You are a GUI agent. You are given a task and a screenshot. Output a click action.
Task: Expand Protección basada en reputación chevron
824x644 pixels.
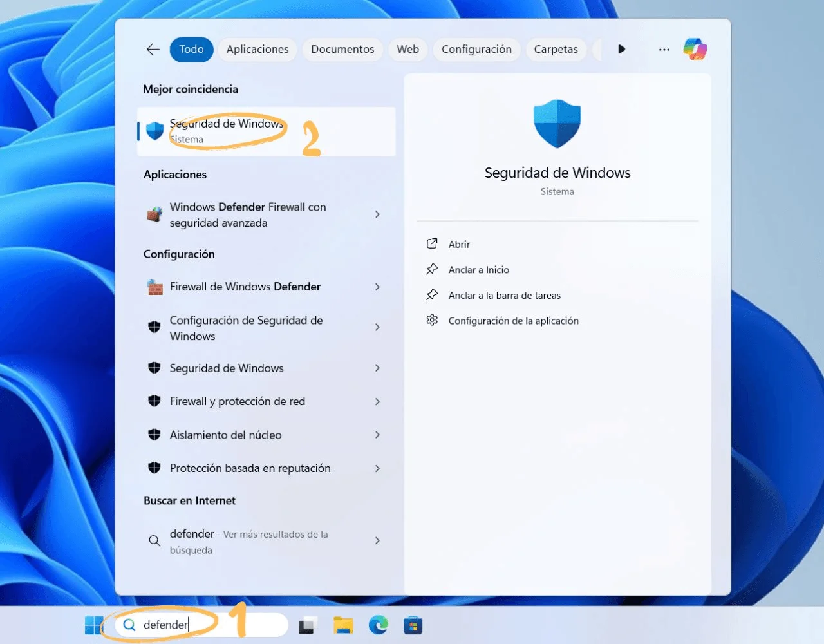[x=377, y=468]
